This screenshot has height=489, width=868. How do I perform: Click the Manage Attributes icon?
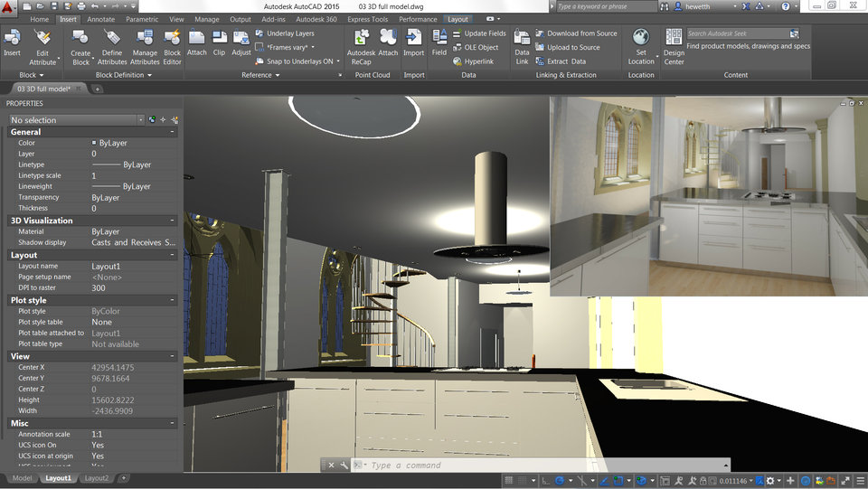[145, 39]
